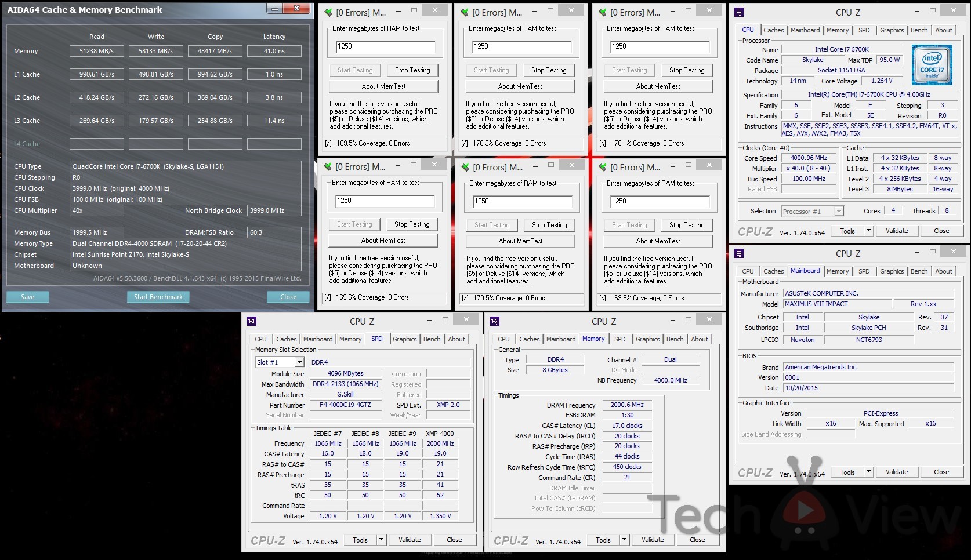Click Tools button in CPU-Z CPU window
971x560 pixels.
click(x=847, y=231)
